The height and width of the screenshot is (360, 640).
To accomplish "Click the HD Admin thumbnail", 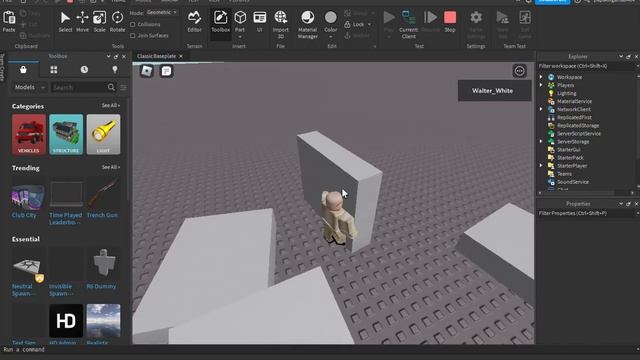I will point(66,320).
